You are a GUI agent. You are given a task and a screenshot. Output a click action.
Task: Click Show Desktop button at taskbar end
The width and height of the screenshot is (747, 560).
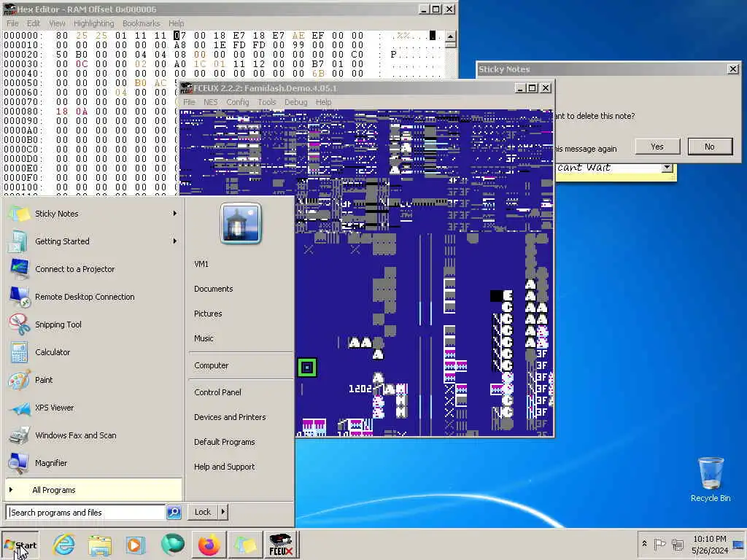tap(739, 544)
